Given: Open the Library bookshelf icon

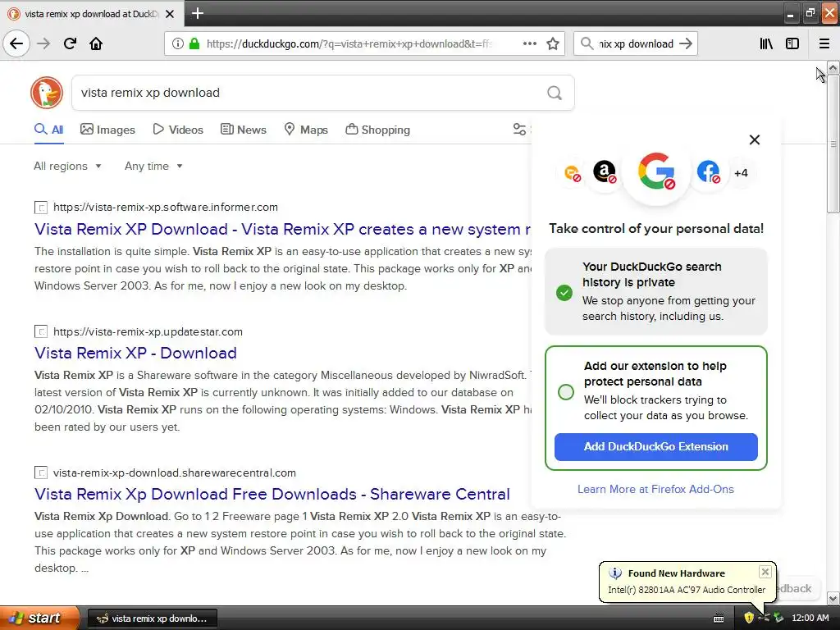Looking at the screenshot, I should point(766,43).
